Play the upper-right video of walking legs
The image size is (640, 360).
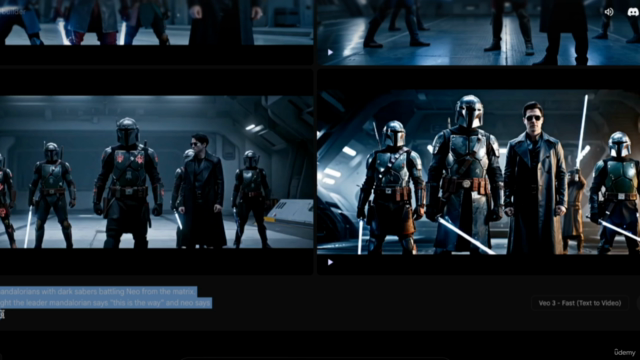point(330,52)
